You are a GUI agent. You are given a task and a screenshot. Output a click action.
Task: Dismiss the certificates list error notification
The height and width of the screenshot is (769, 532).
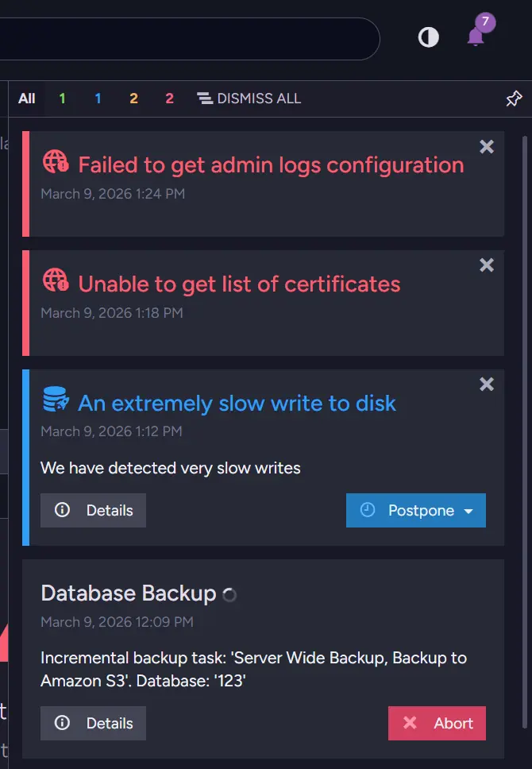487,265
